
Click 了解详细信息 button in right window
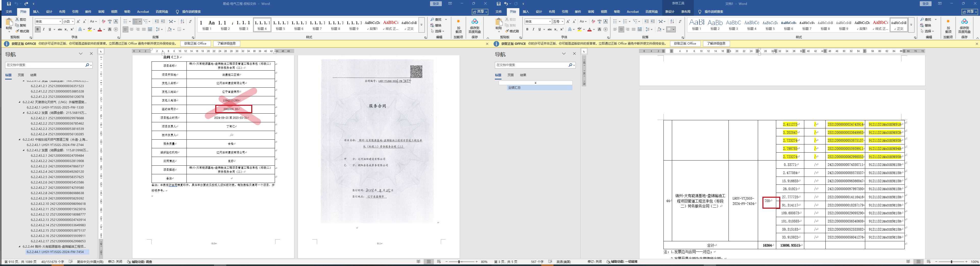pos(716,44)
